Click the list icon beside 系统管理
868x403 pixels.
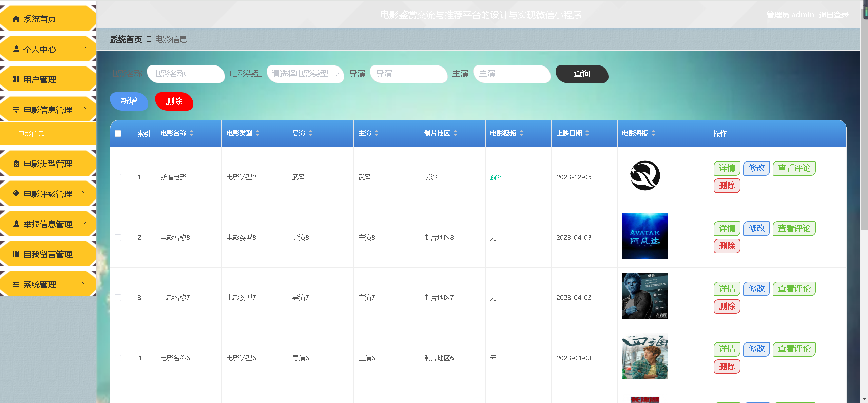[x=16, y=284]
